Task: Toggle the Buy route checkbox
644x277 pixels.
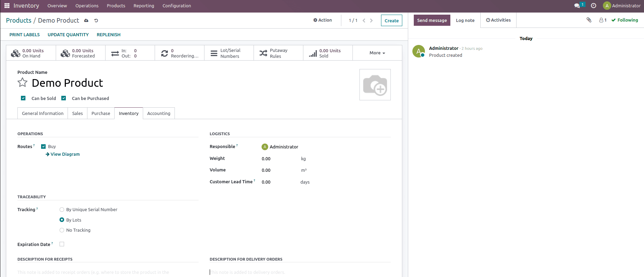Action: tap(43, 147)
